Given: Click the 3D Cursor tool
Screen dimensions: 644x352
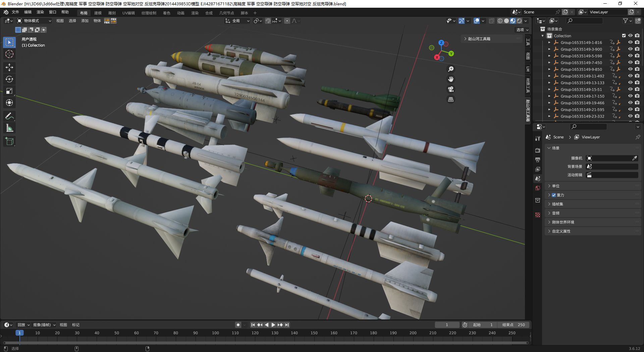Looking at the screenshot, I should pyautogui.click(x=9, y=54).
